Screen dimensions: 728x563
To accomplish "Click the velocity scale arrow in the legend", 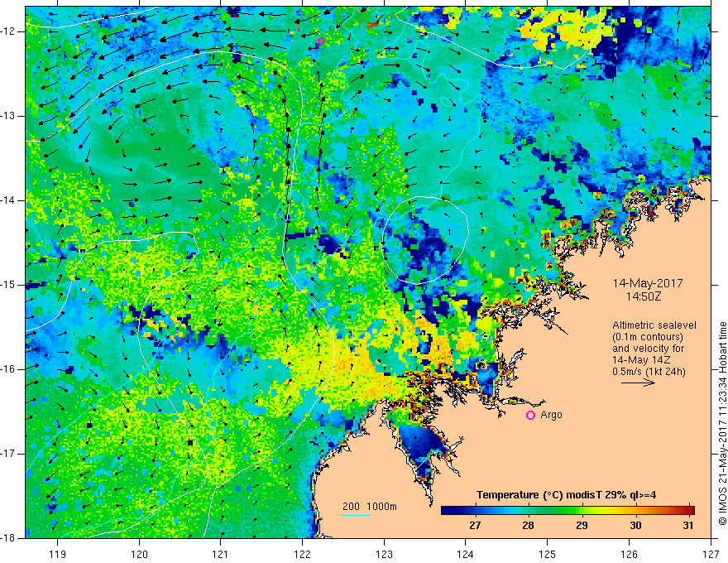I will click(638, 383).
